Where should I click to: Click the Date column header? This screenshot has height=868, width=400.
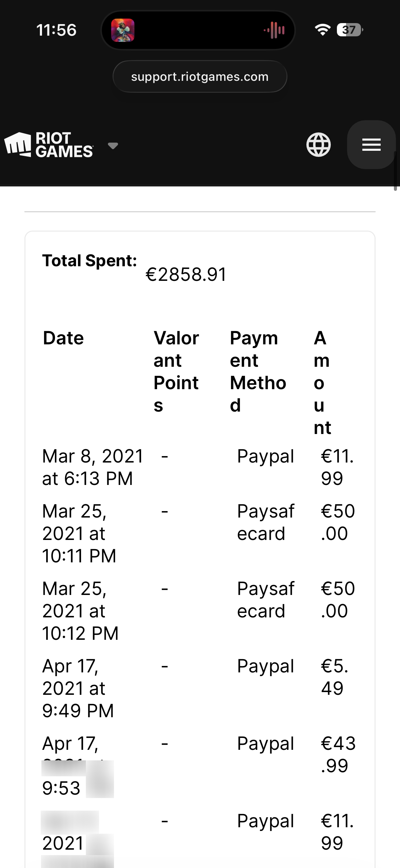pyautogui.click(x=63, y=338)
